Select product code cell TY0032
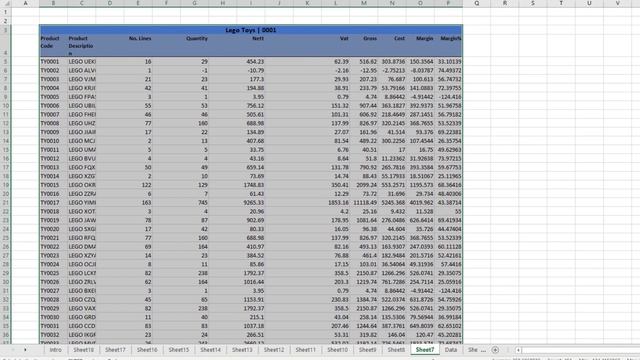 [x=53, y=335]
